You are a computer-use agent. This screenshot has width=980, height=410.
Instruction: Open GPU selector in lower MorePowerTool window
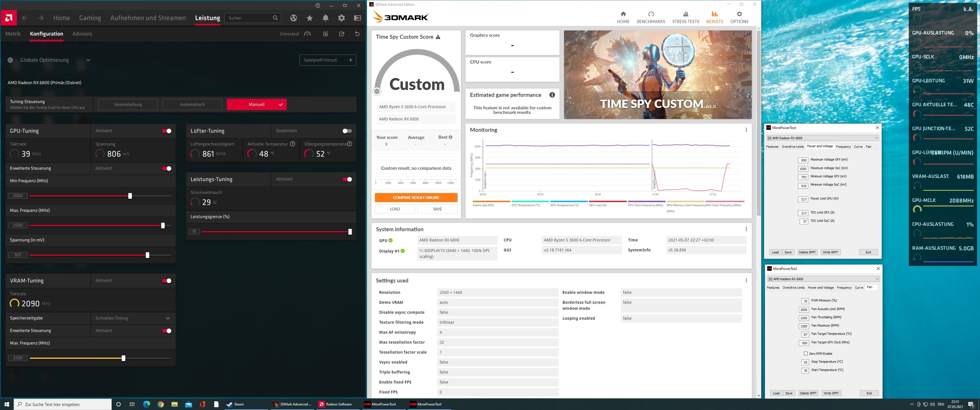(823, 279)
